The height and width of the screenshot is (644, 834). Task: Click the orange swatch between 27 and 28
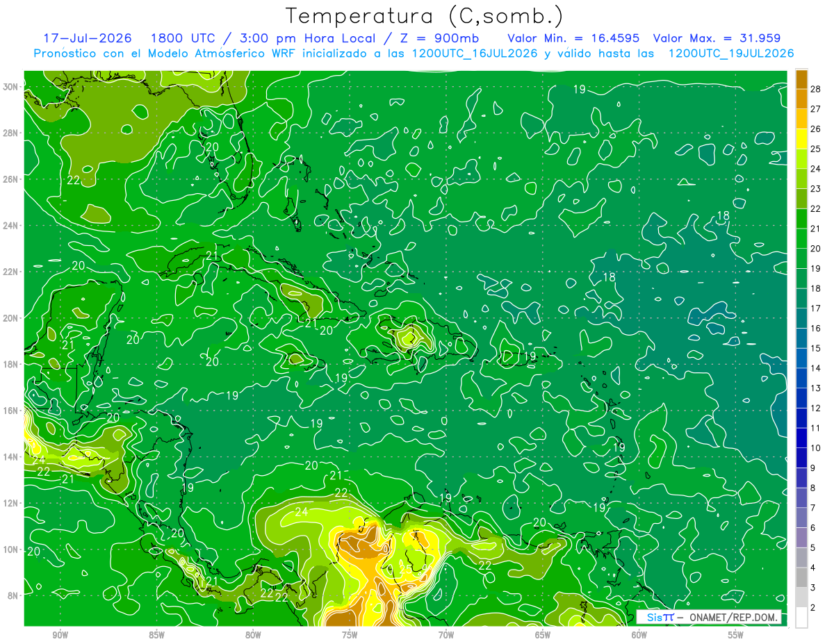[x=801, y=98]
